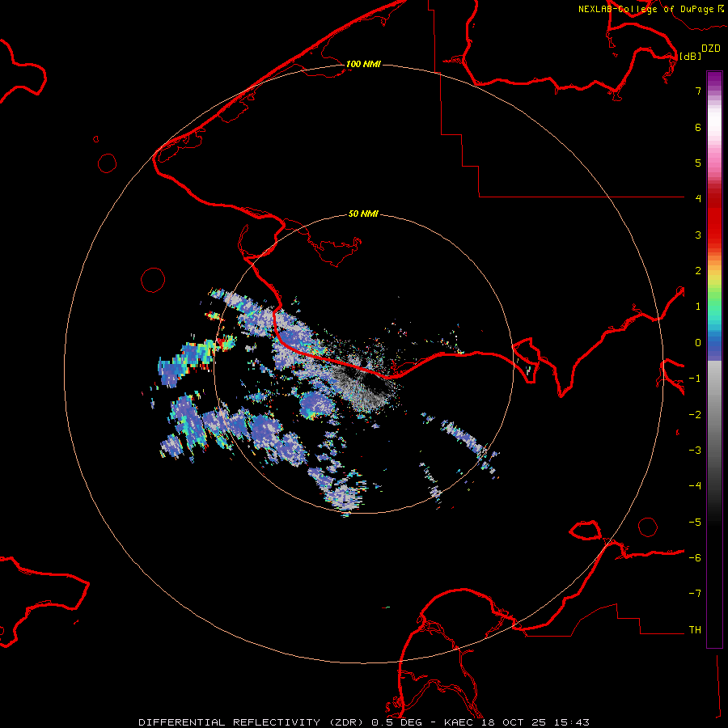Click the color scale value '-6'
The width and height of the screenshot is (728, 728).
coord(695,558)
